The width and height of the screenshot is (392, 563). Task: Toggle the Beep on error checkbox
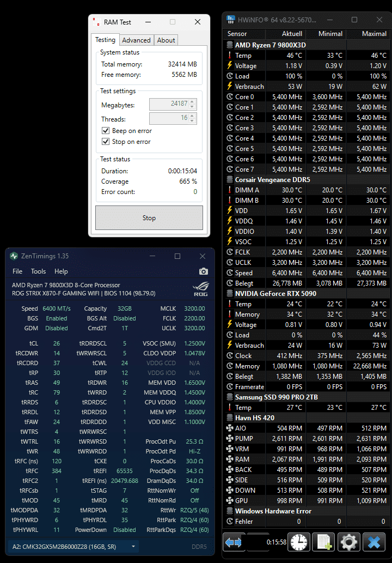106,131
